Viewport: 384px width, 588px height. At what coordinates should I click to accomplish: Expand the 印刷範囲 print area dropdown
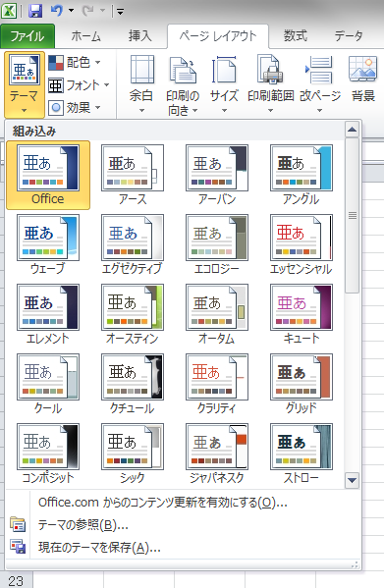tap(270, 84)
